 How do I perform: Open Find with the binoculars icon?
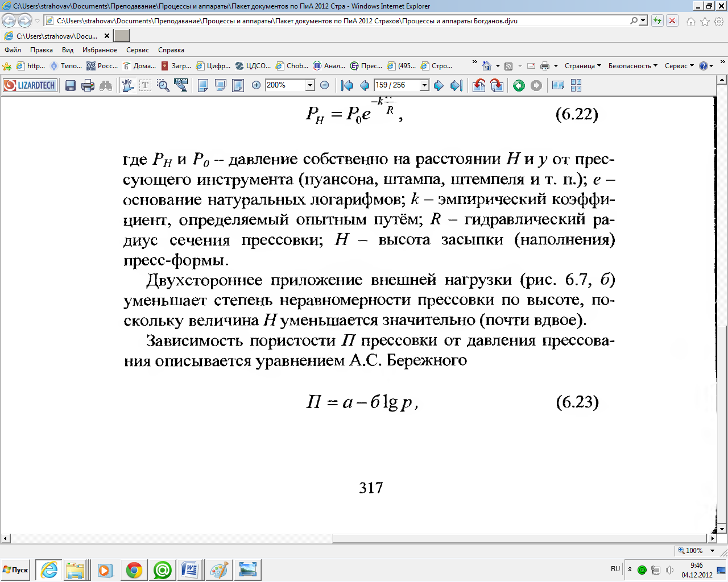point(106,85)
